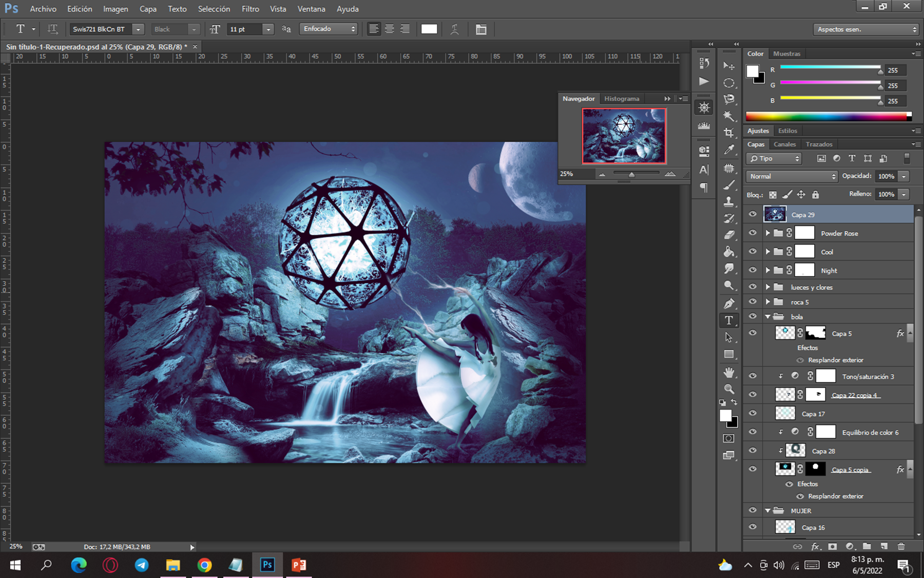Expand the roca 5 group

pos(768,302)
